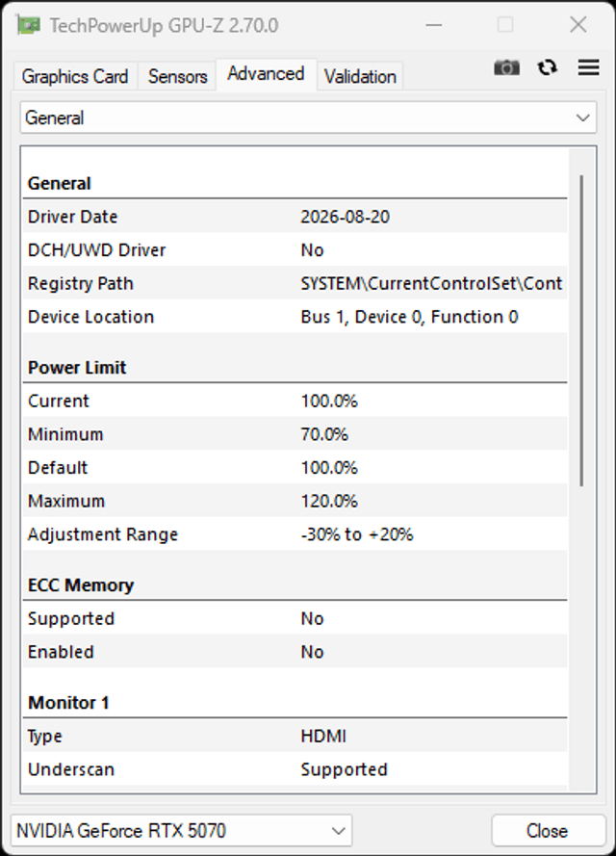616x856 pixels.
Task: Open the NVIDIA GeForce RTX 5070 dropdown
Action: pyautogui.click(x=182, y=830)
